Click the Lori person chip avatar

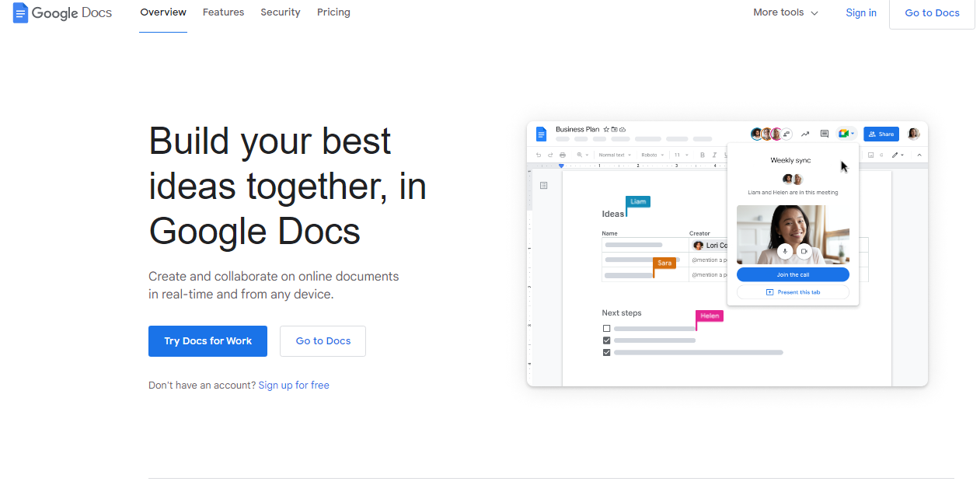coord(699,246)
